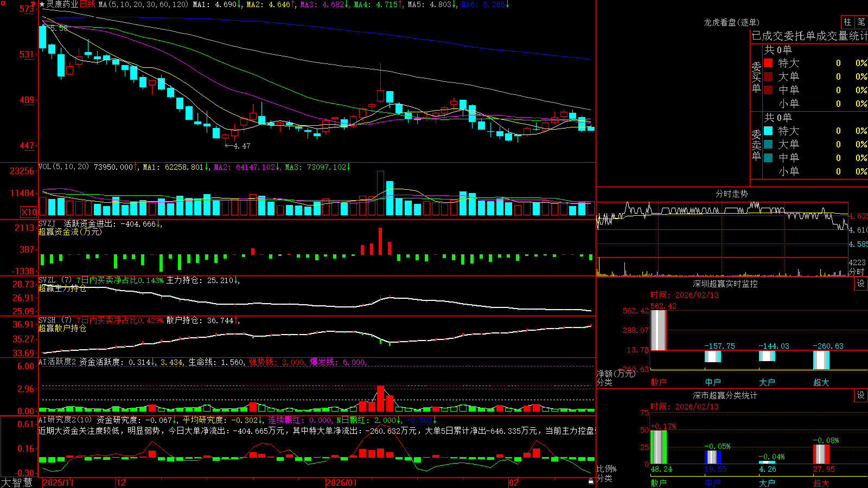This screenshot has height=488, width=868.
Task: Click the 深圳超赢实时监控 panel title
Action: pyautogui.click(x=725, y=284)
